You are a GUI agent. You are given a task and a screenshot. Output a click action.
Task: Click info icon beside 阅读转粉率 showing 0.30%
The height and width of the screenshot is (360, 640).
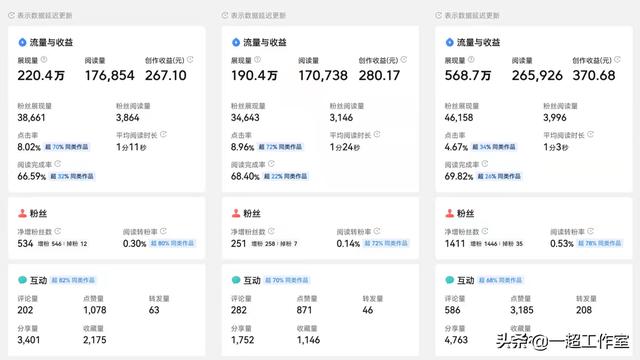coord(163,231)
